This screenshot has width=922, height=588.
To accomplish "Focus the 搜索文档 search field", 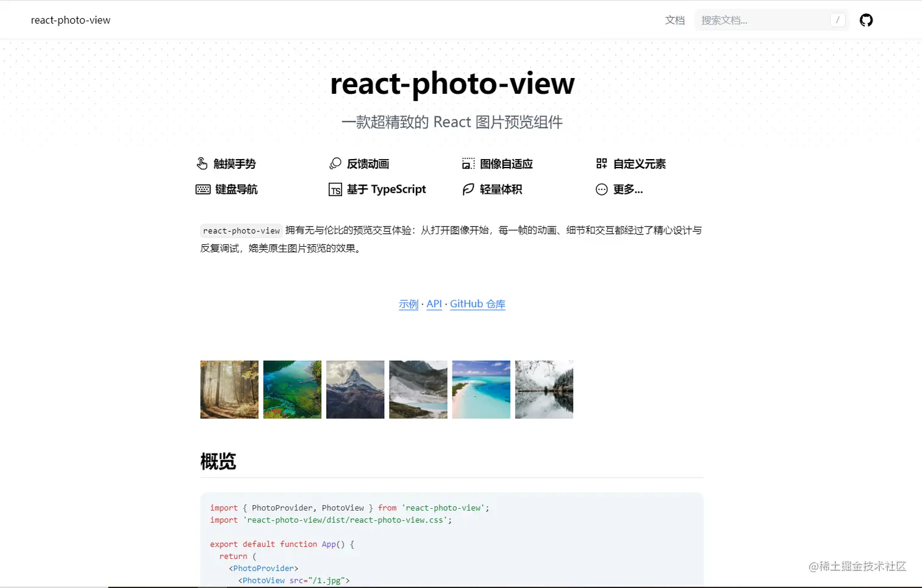I will (x=771, y=20).
